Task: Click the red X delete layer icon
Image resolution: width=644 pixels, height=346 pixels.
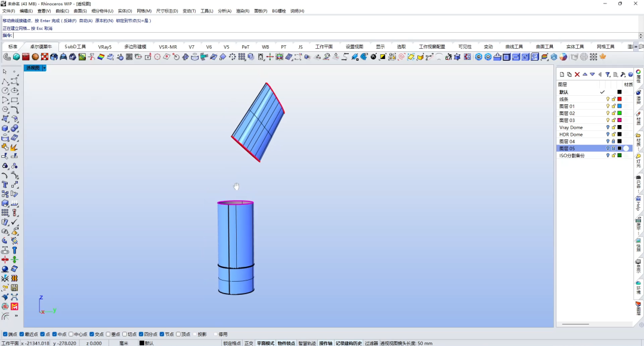Action: (x=577, y=74)
